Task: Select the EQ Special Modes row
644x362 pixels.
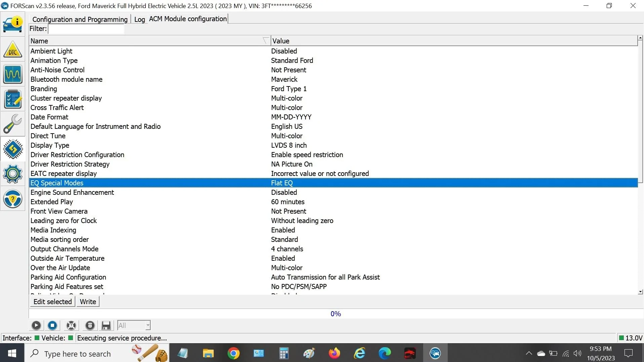Action: coord(333,183)
